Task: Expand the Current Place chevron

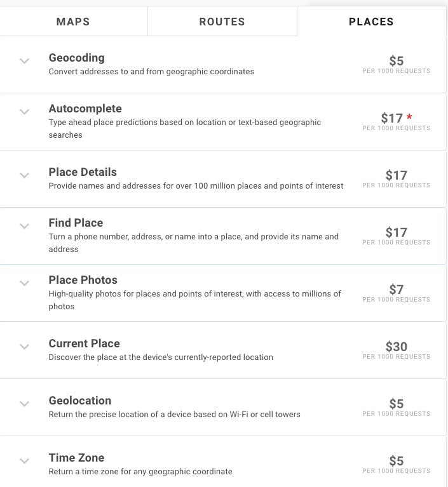Action: pos(25,347)
